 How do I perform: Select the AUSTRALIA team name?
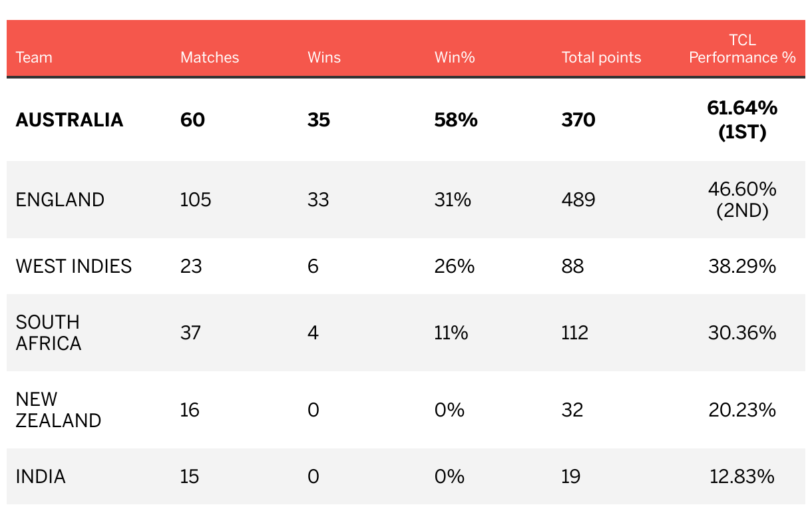click(69, 120)
